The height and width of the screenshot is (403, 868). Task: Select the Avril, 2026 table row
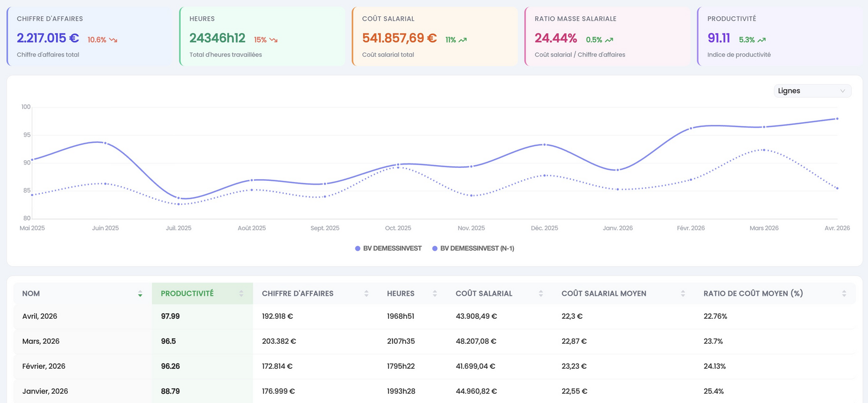point(434,316)
